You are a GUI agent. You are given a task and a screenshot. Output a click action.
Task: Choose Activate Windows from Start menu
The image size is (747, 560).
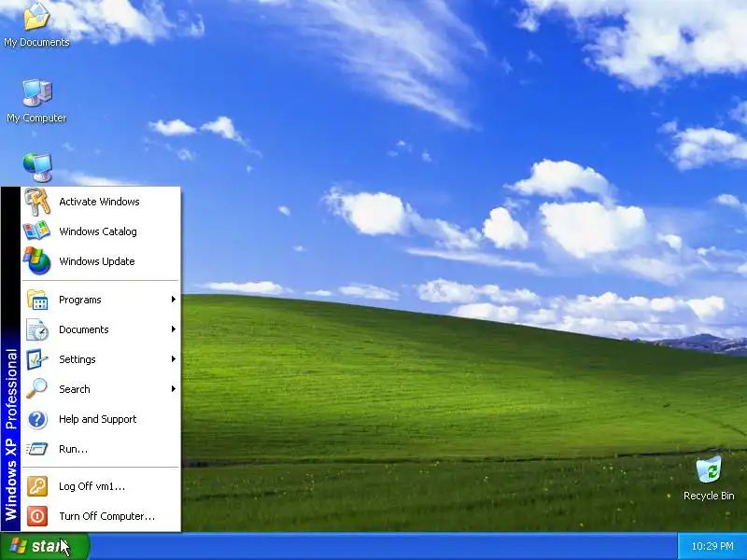pos(101,202)
